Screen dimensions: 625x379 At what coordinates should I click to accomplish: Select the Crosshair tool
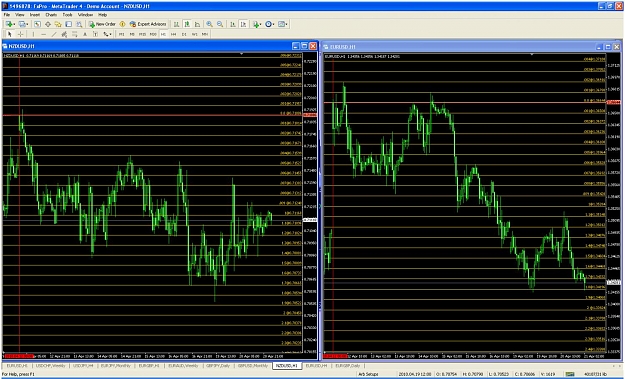coord(20,34)
